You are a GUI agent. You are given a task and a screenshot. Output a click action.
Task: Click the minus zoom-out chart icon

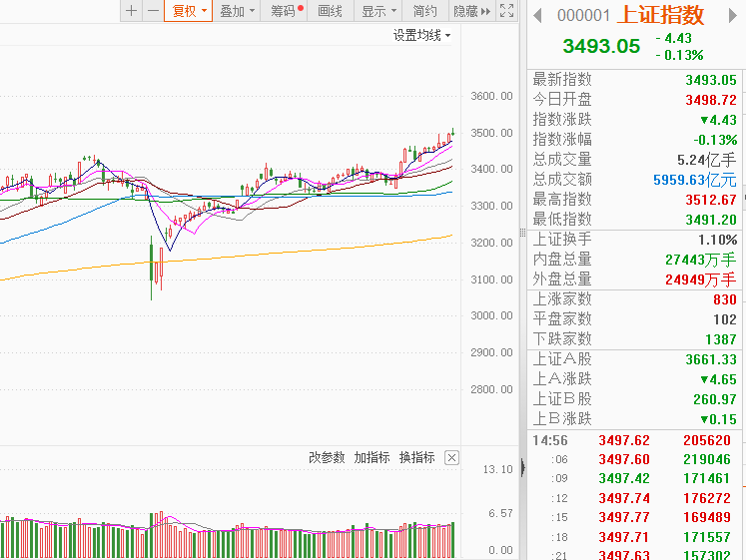pos(152,11)
